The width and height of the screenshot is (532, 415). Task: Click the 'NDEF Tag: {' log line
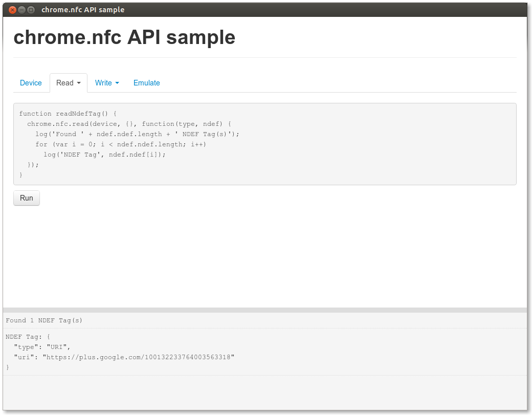coord(28,337)
